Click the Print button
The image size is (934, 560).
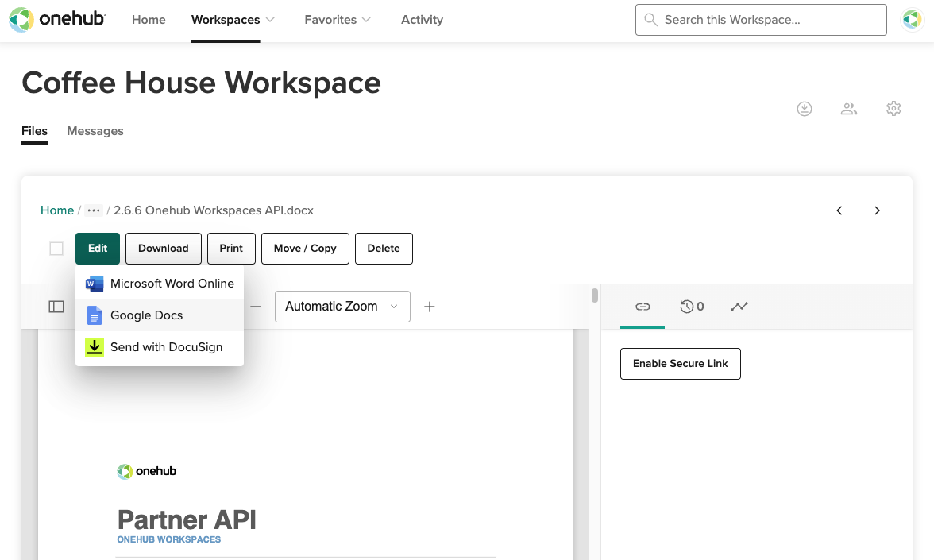pos(231,249)
